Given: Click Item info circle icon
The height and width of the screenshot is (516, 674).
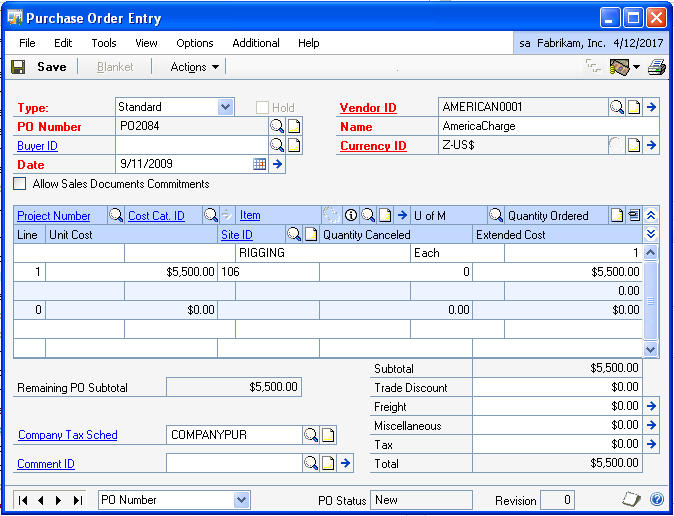Looking at the screenshot, I should pyautogui.click(x=351, y=215).
